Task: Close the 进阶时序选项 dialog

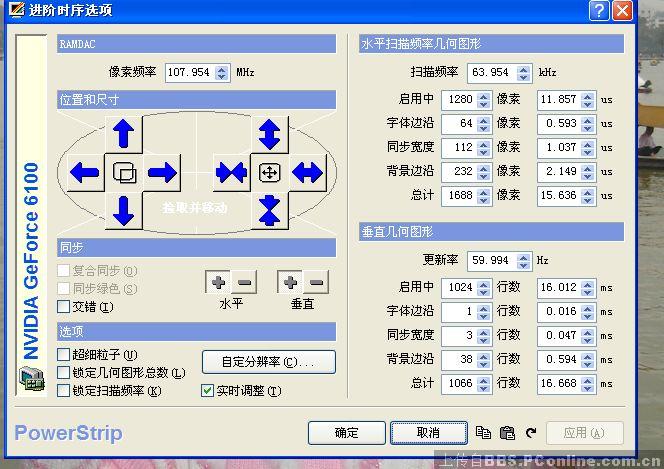Action: tap(622, 11)
